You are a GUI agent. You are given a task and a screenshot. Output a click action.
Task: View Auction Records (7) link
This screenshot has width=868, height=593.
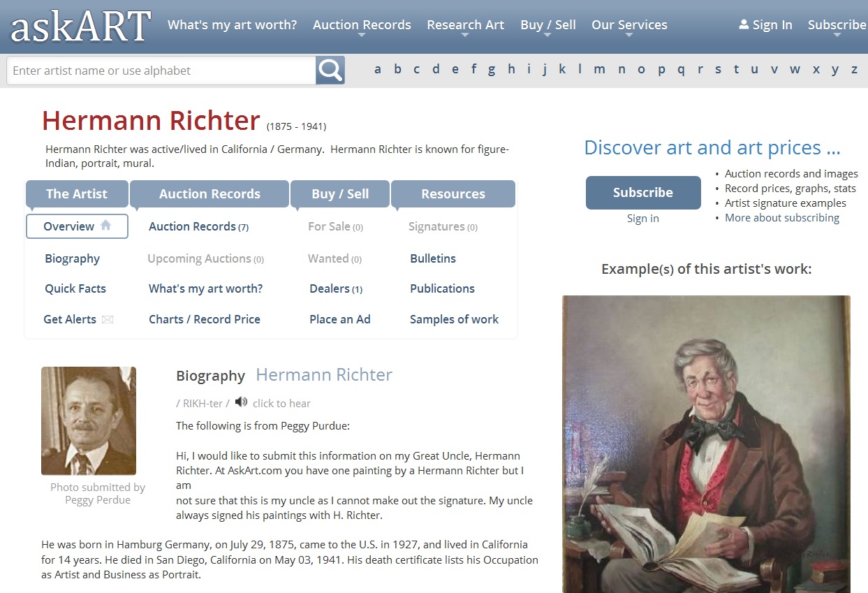tap(198, 226)
